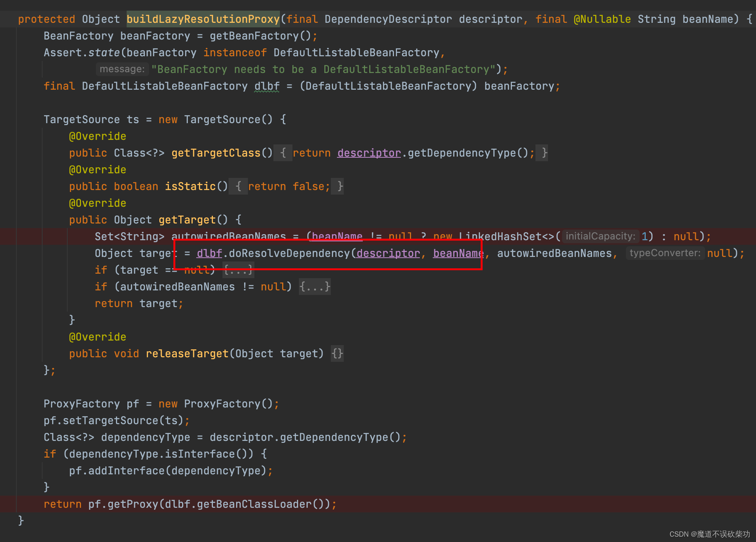Click the getBeanClassLoader() call
The image size is (756, 542).
pyautogui.click(x=260, y=504)
